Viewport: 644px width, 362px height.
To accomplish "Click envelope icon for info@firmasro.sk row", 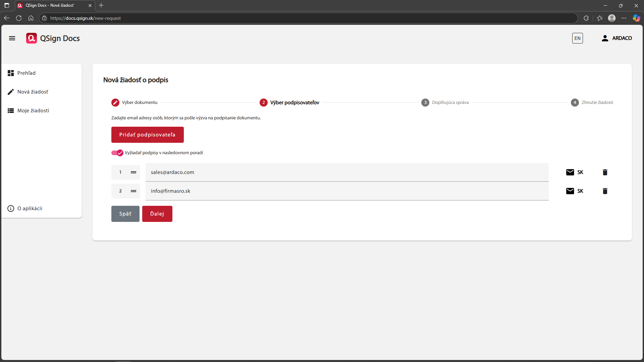I will pos(570,191).
